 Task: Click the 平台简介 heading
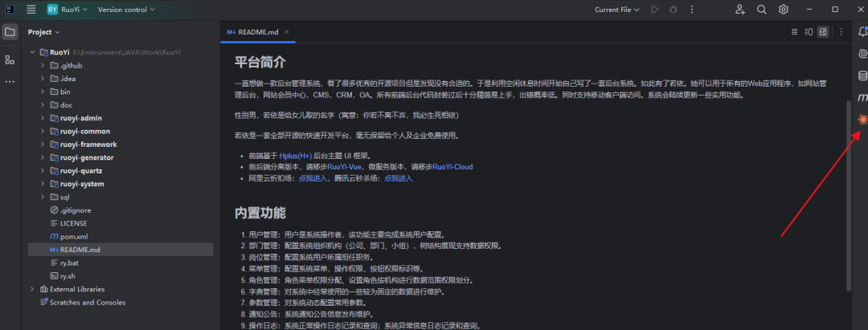pyautogui.click(x=260, y=62)
